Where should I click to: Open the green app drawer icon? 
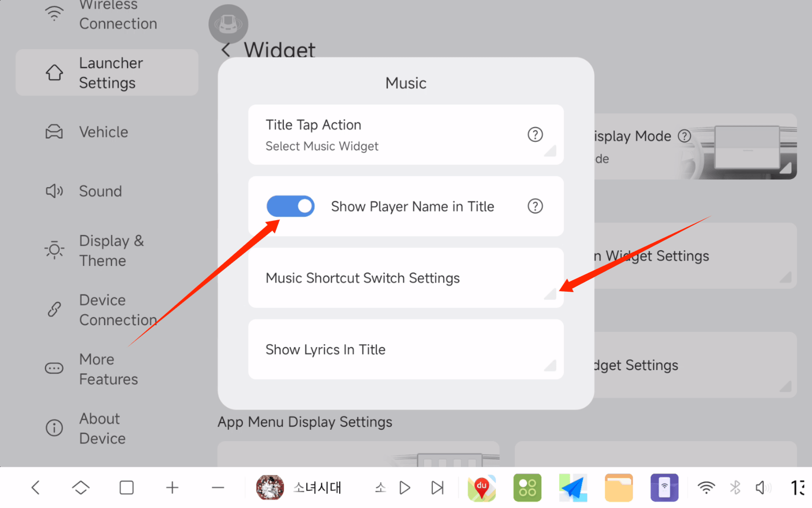tap(527, 488)
